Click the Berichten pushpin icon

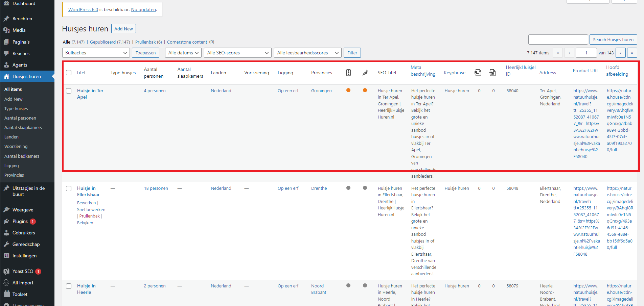point(6,19)
